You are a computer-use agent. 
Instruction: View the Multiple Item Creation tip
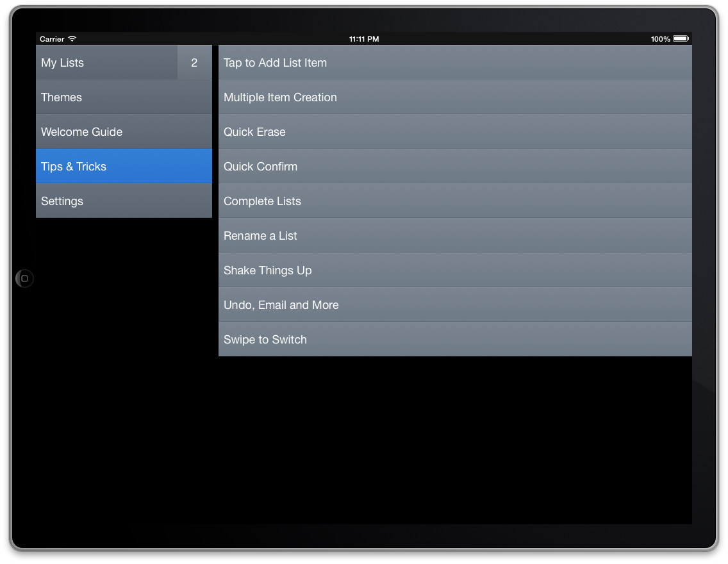[x=455, y=97]
